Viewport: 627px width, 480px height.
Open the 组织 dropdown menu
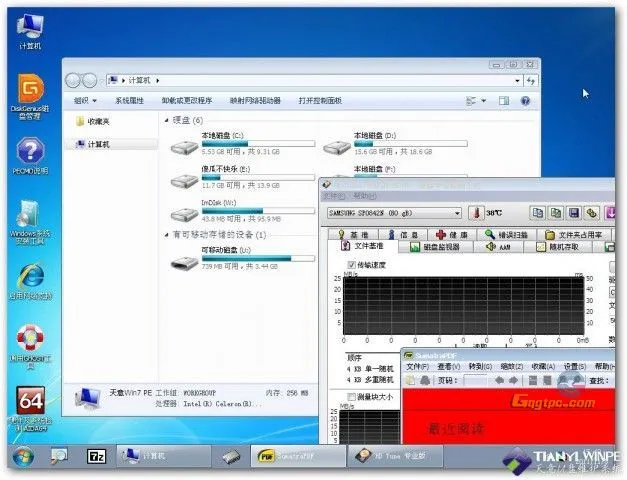(85, 100)
